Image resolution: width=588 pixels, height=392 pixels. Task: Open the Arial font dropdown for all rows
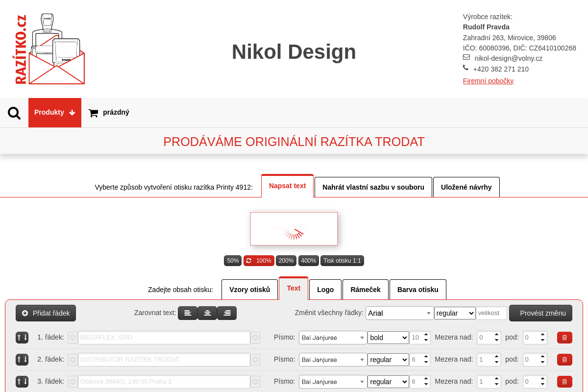click(x=399, y=313)
